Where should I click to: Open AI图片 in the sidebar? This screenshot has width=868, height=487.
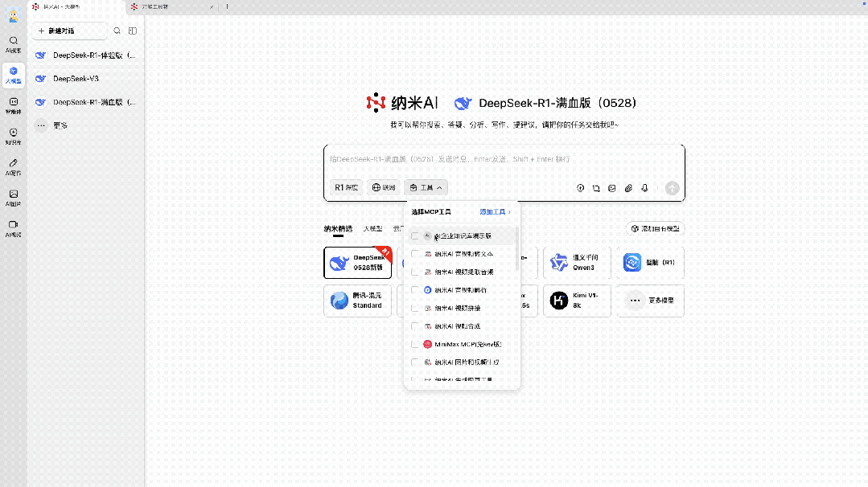pyautogui.click(x=14, y=198)
